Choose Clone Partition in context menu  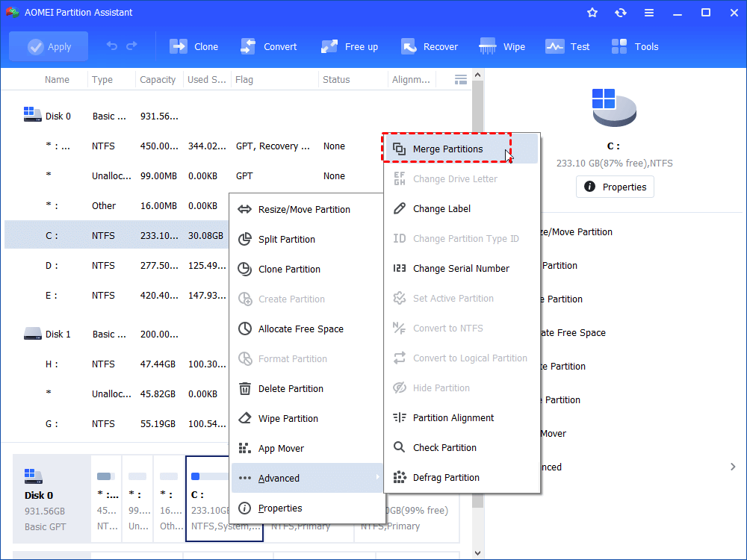click(x=307, y=269)
